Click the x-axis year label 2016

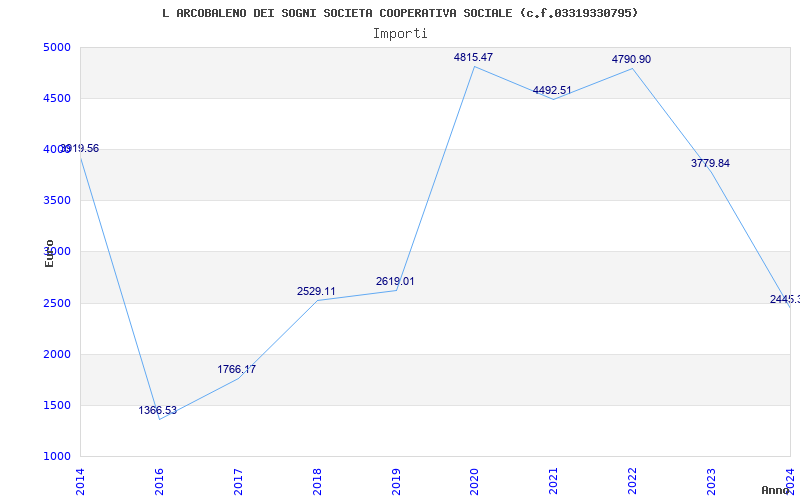coord(159,481)
